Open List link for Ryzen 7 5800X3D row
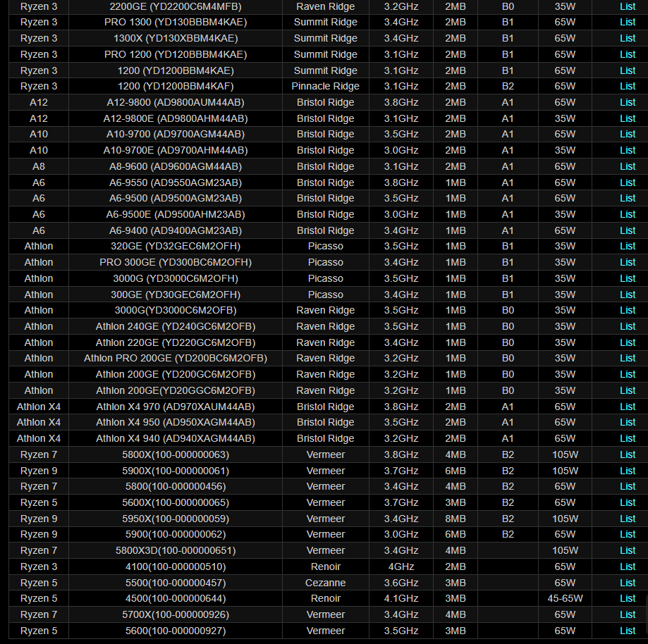This screenshot has height=644, width=648. 628,550
